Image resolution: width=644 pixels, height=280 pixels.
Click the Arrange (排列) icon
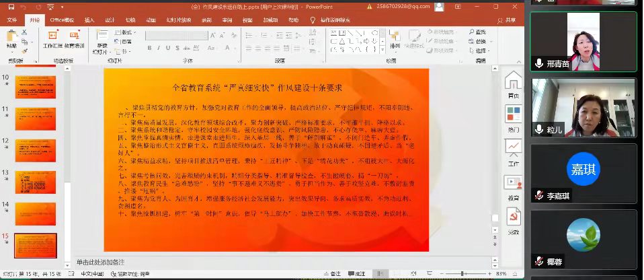[395, 40]
